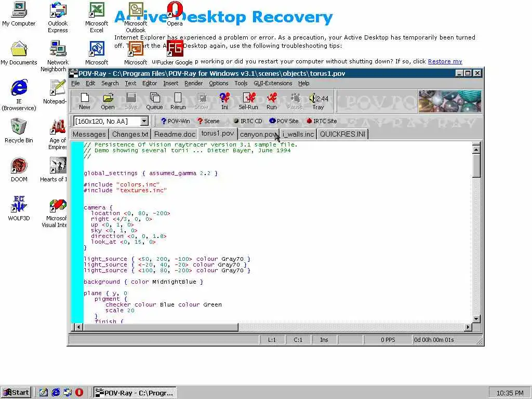Click the Restore my link on the desktop
The width and height of the screenshot is (532, 399).
click(x=445, y=61)
